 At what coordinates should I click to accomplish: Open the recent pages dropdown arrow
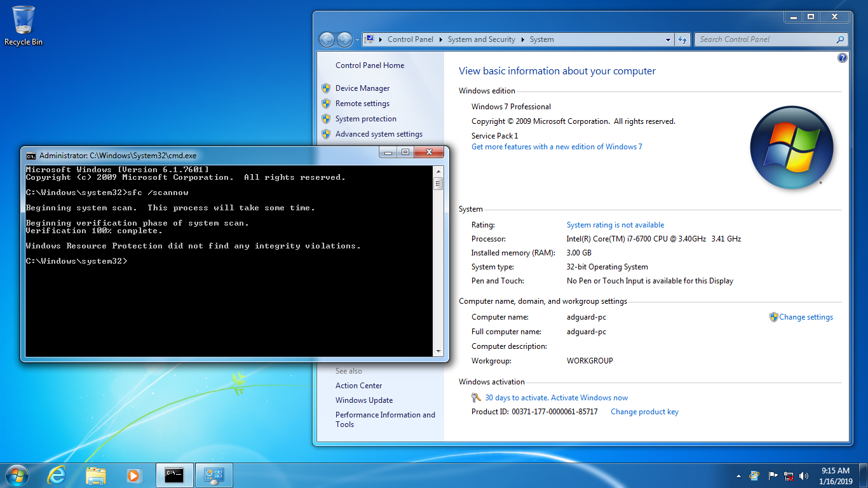pyautogui.click(x=357, y=39)
